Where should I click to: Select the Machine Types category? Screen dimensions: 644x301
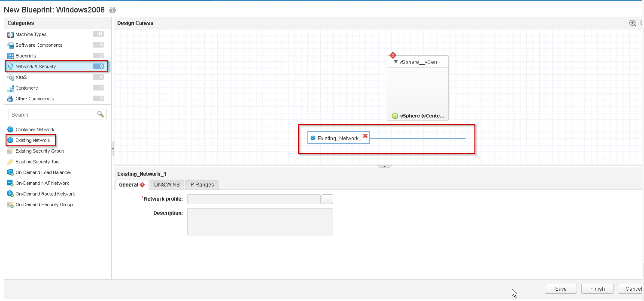(x=31, y=34)
